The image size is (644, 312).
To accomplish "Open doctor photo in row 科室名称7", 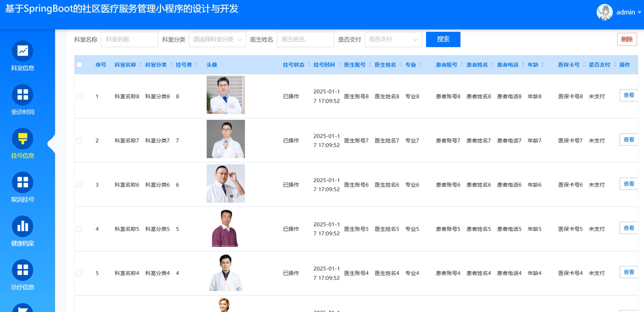I will coord(226,139).
